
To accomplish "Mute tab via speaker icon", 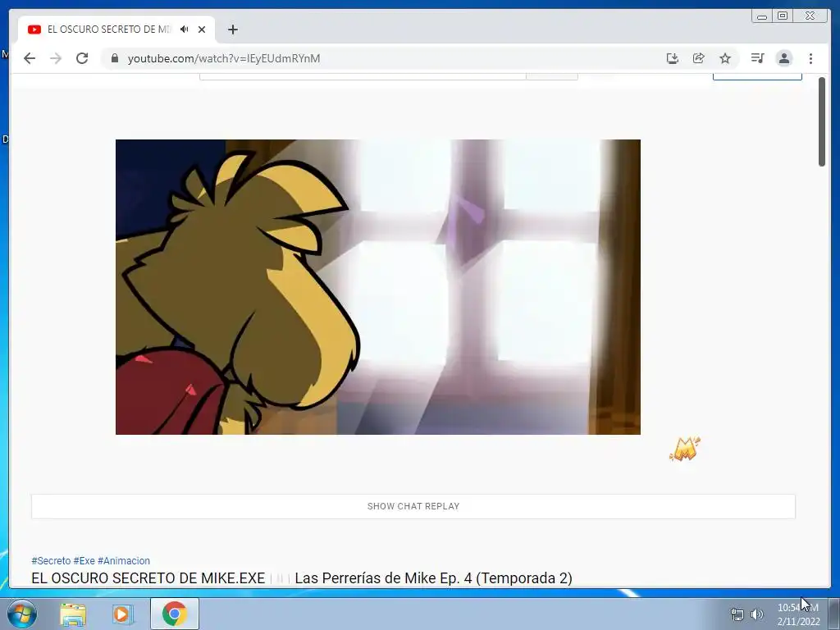I will tap(185, 30).
